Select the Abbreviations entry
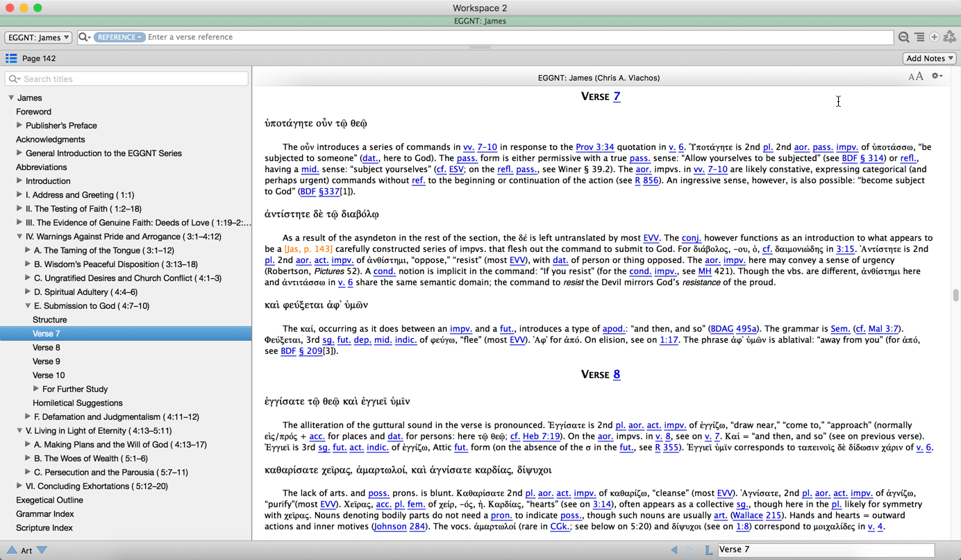The width and height of the screenshot is (961, 560). 42,167
